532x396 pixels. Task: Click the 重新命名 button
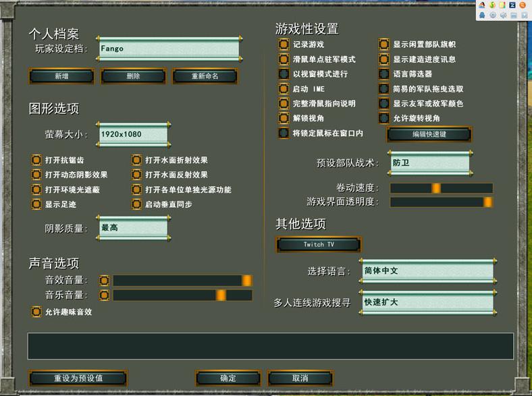[x=205, y=76]
